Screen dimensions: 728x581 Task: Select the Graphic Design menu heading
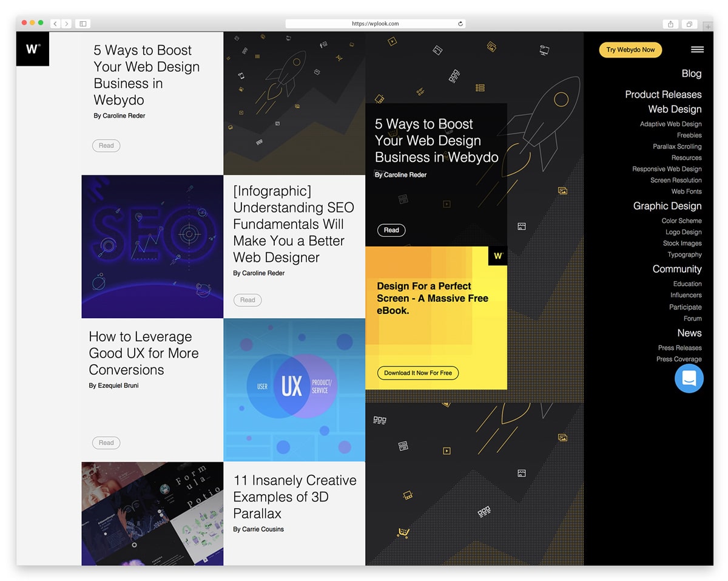pyautogui.click(x=667, y=206)
